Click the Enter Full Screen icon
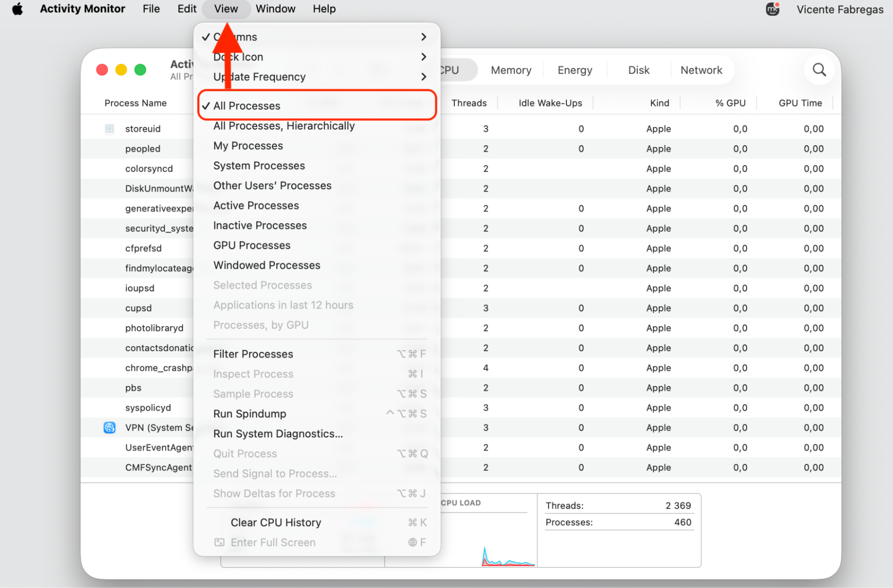Image resolution: width=893 pixels, height=588 pixels. (219, 542)
